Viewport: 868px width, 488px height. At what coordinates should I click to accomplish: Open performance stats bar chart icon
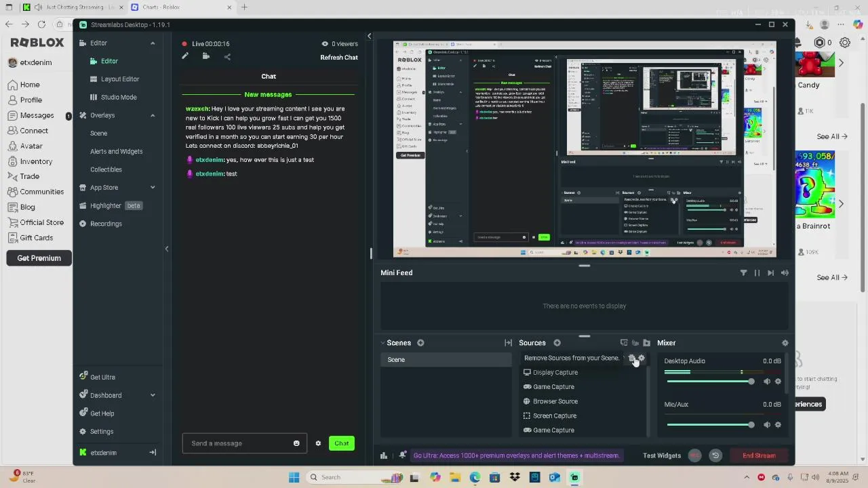coord(384,455)
